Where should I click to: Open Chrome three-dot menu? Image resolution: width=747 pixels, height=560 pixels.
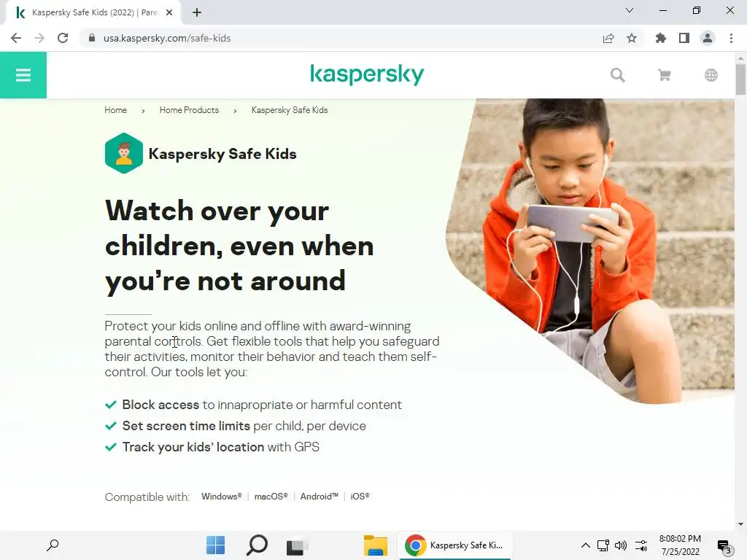731,38
